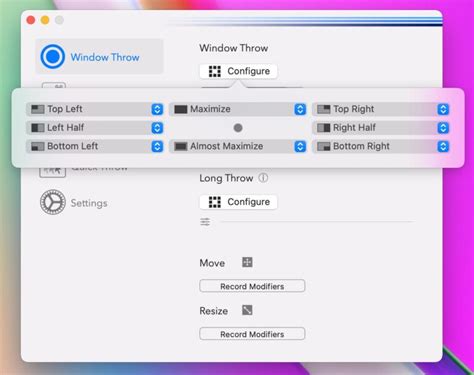Viewport: 474px width, 375px height.
Task: Click the Almost Maximize layout thumbnail icon
Action: coord(181,146)
